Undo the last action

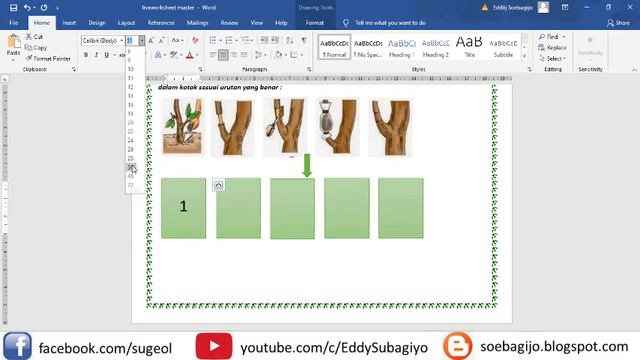tap(27, 7)
